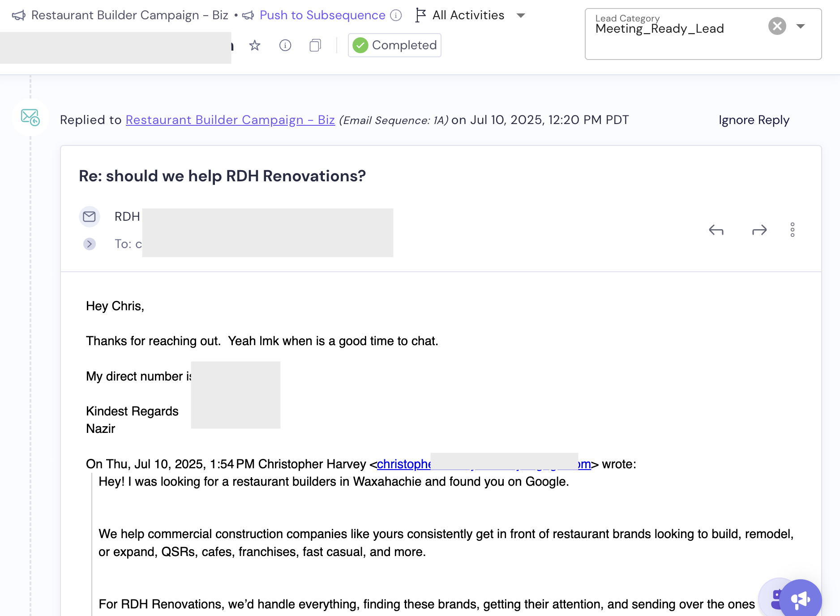Click the reply arrow icon
This screenshot has width=840, height=616.
(x=716, y=230)
